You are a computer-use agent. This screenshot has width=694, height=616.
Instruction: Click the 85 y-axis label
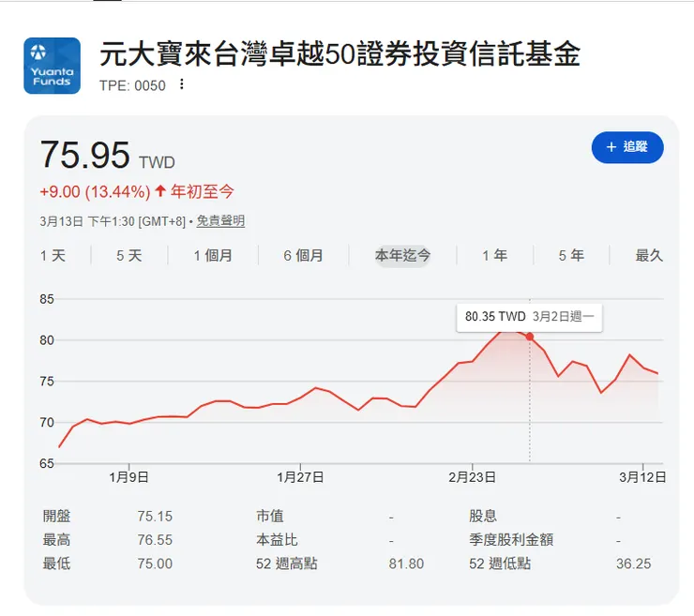[x=47, y=299]
